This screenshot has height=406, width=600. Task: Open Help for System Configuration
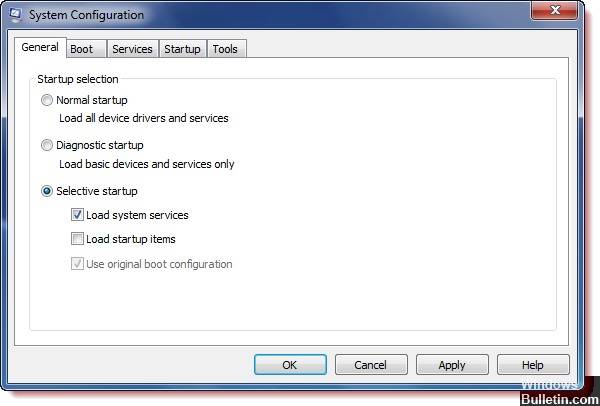click(x=533, y=365)
